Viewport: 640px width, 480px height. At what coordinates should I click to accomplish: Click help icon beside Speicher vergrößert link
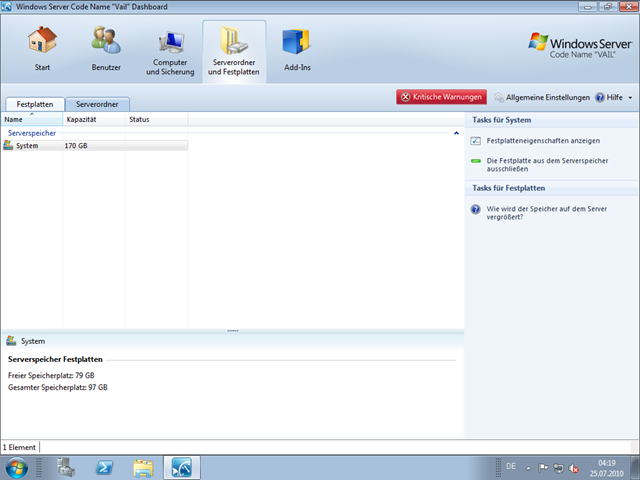point(476,209)
